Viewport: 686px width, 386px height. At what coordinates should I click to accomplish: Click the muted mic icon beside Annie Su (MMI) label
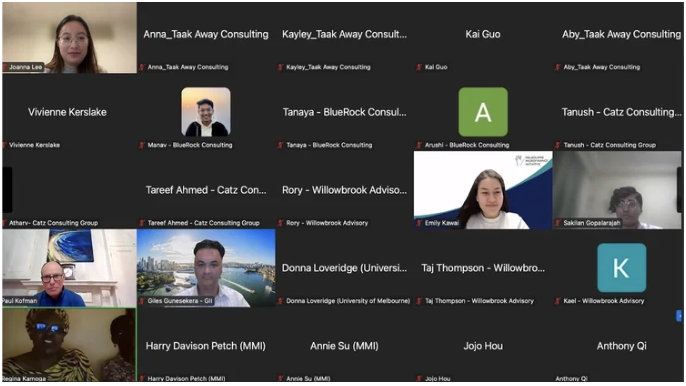[x=280, y=378]
